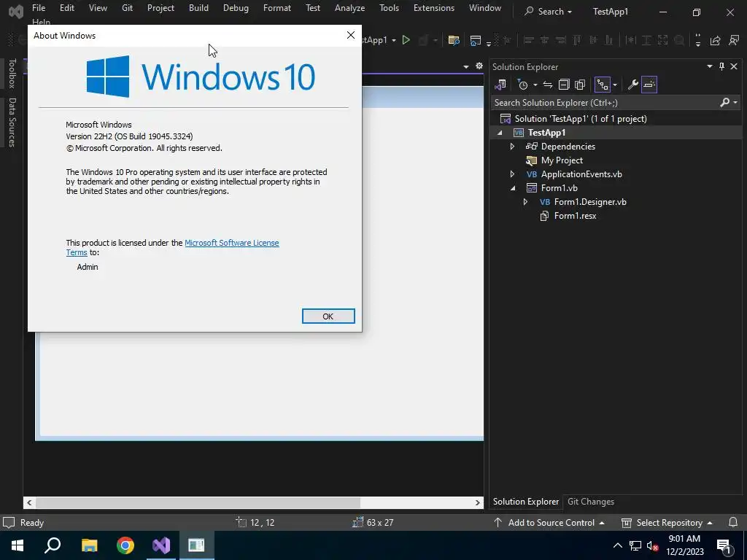Click Pending Changes Filter clock icon
The height and width of the screenshot is (560, 747).
point(522,85)
